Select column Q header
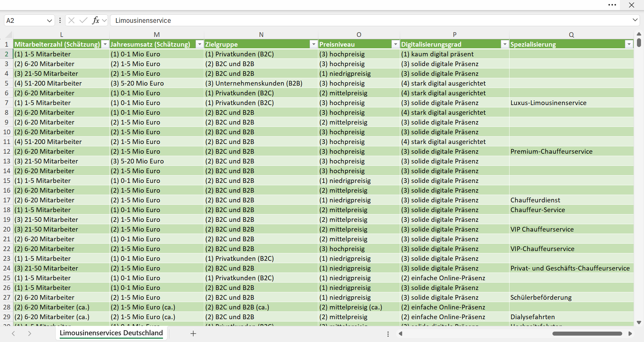644x342 pixels. [x=571, y=35]
